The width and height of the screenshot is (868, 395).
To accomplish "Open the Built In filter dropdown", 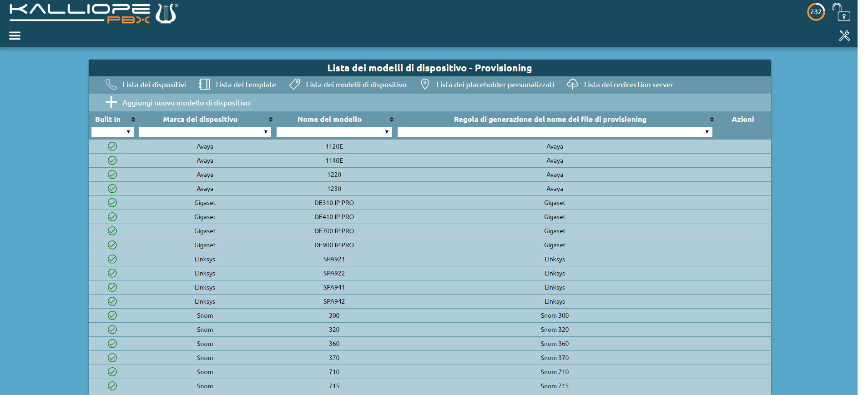I will (x=112, y=132).
